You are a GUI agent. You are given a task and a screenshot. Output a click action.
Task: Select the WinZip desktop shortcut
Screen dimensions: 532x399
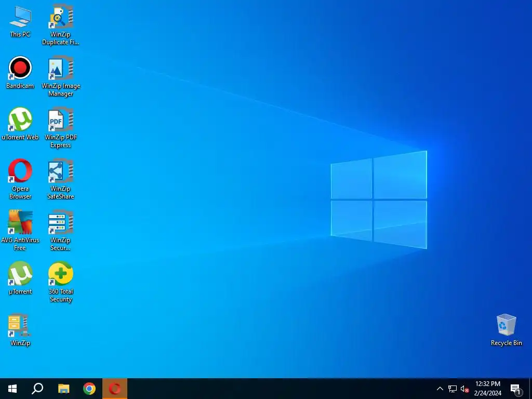(x=20, y=330)
